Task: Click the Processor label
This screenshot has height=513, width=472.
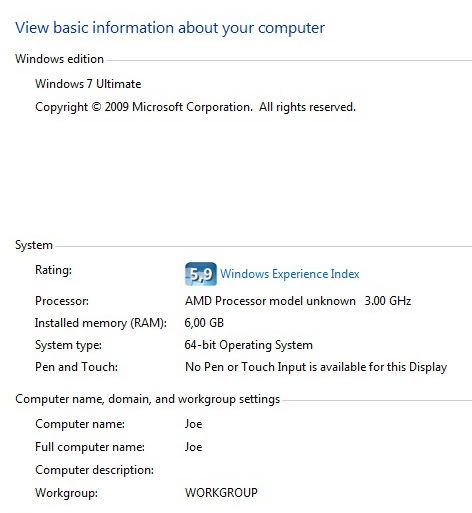Action: pyautogui.click(x=62, y=301)
